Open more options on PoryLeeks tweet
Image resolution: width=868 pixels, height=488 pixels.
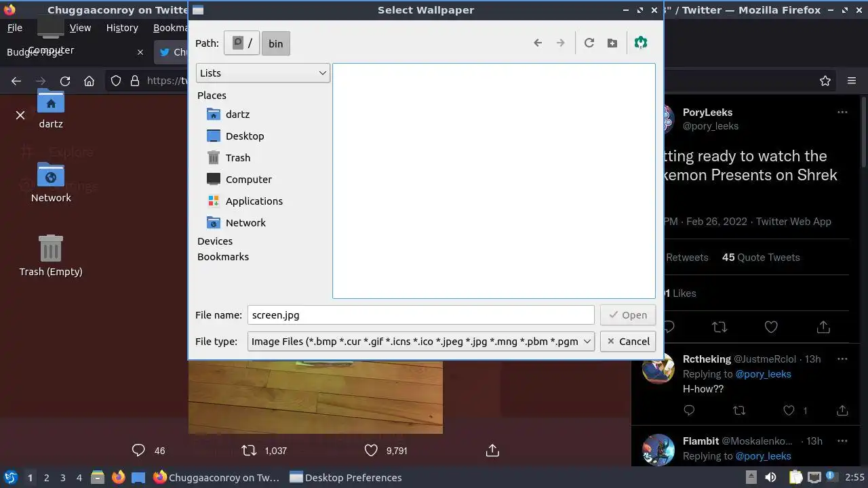coord(842,113)
